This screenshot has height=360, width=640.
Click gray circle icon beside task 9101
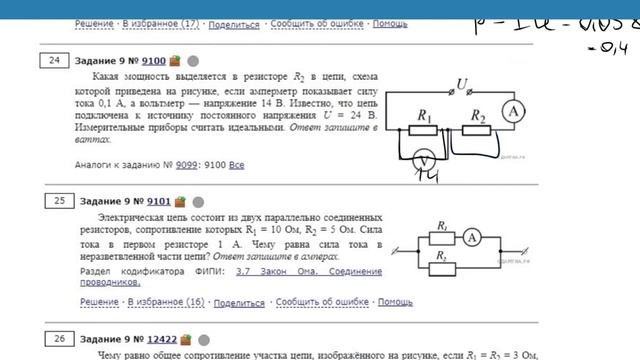click(x=198, y=202)
